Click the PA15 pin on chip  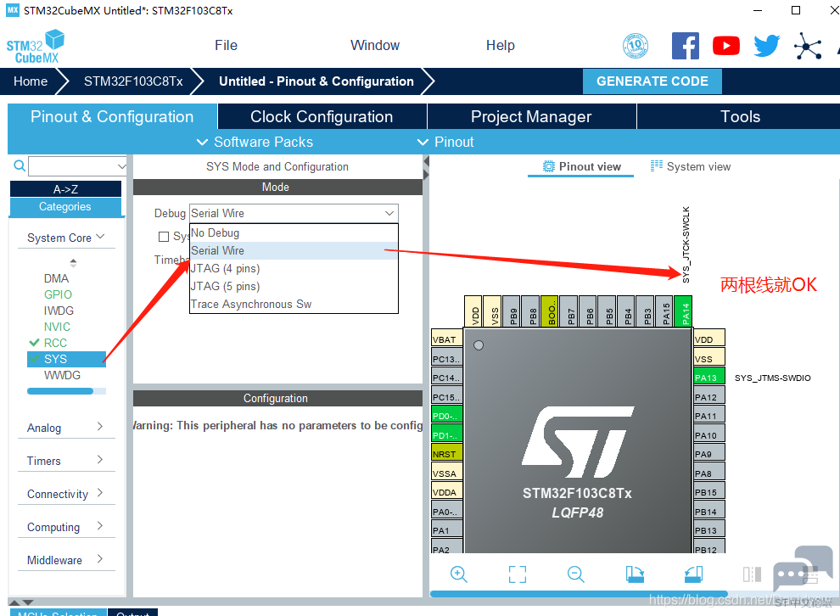(x=664, y=311)
